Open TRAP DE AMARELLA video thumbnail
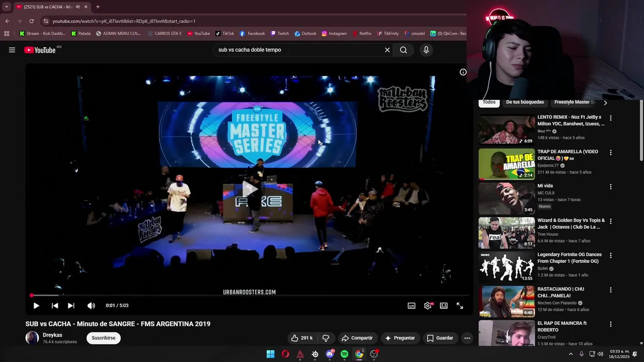Image resolution: width=644 pixels, height=362 pixels. click(x=507, y=164)
